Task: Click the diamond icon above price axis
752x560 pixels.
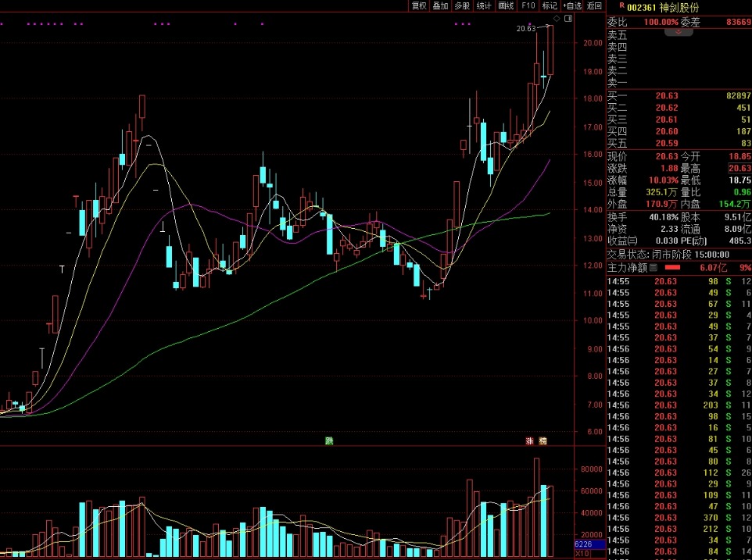Action: coord(556,17)
